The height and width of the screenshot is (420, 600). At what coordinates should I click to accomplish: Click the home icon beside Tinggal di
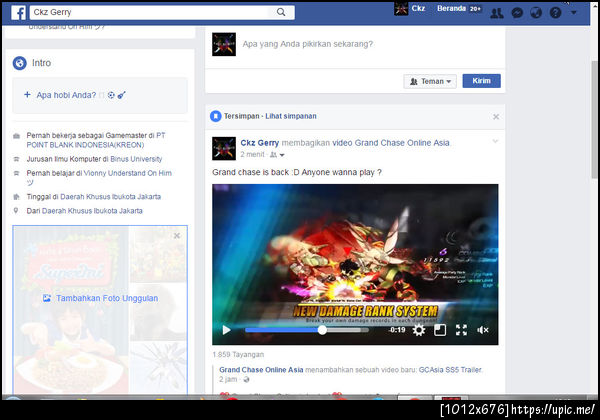[x=16, y=197]
